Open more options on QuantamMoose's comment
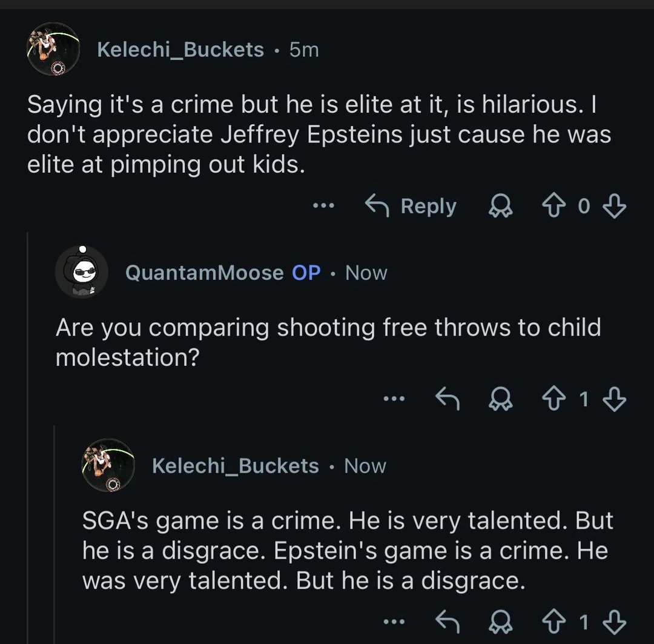654x644 pixels. [394, 399]
